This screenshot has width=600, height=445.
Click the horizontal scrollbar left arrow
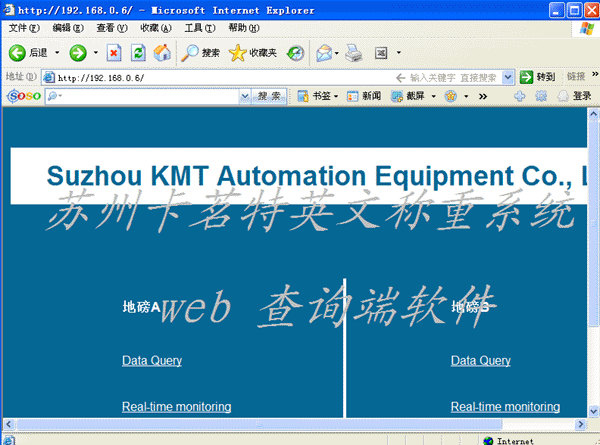(9, 424)
